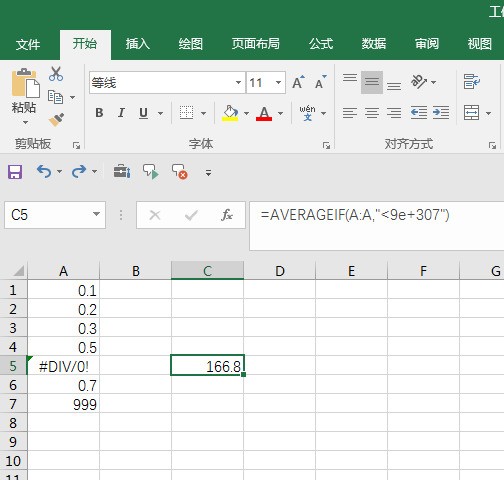The width and height of the screenshot is (504, 480).
Task: Click the wén phonetic guide icon
Action: (x=307, y=113)
